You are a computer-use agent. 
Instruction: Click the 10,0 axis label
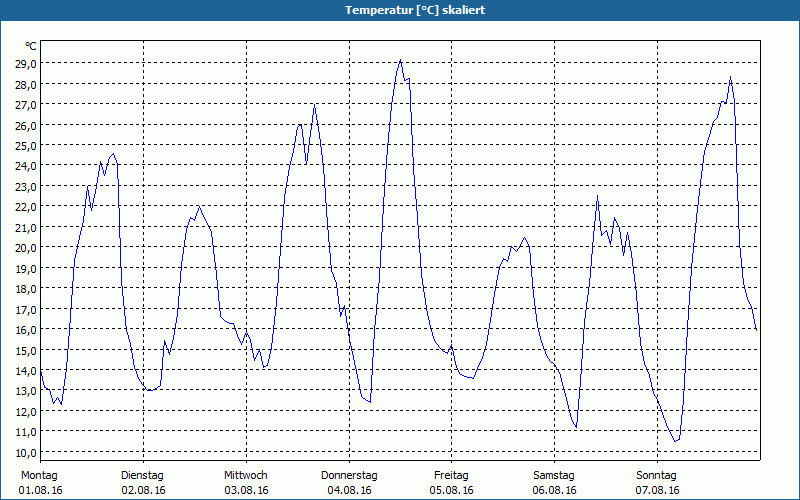26,452
